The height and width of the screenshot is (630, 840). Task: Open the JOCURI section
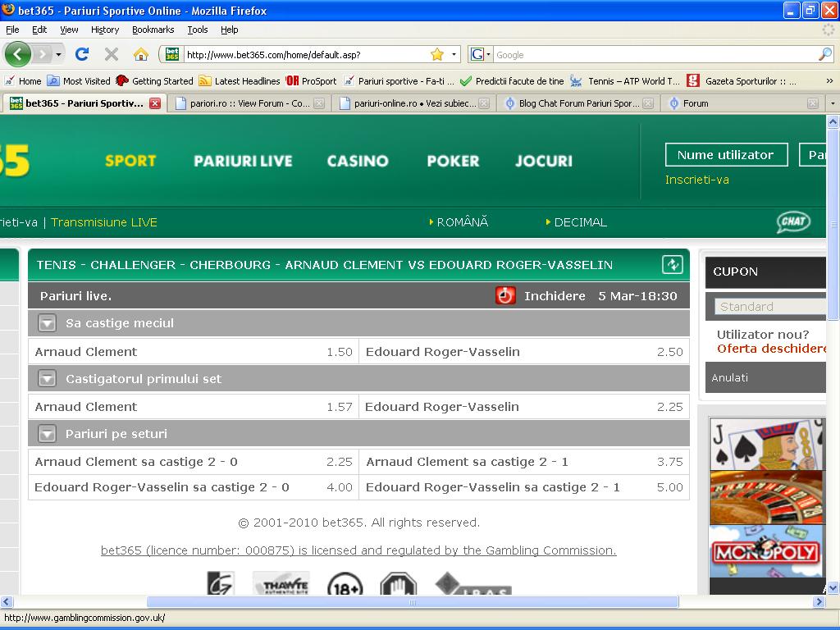click(544, 161)
